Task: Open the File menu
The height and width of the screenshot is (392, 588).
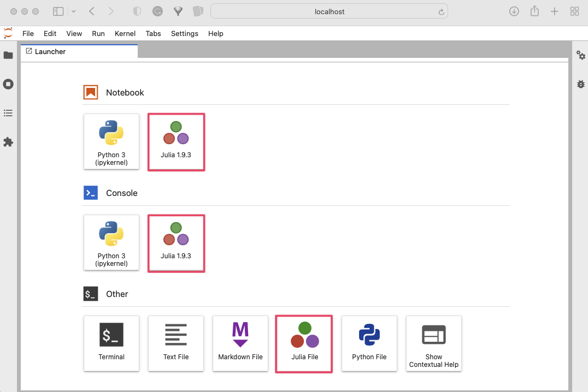Action: coord(28,33)
